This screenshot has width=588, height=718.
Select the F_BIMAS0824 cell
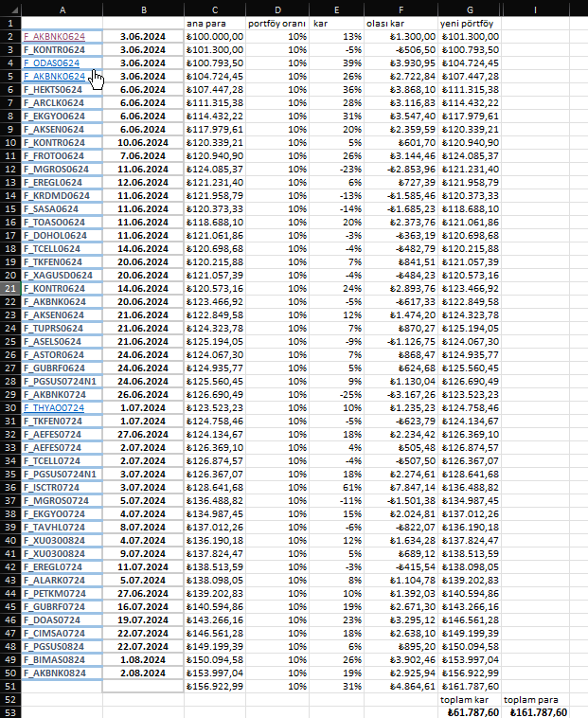tap(62, 660)
